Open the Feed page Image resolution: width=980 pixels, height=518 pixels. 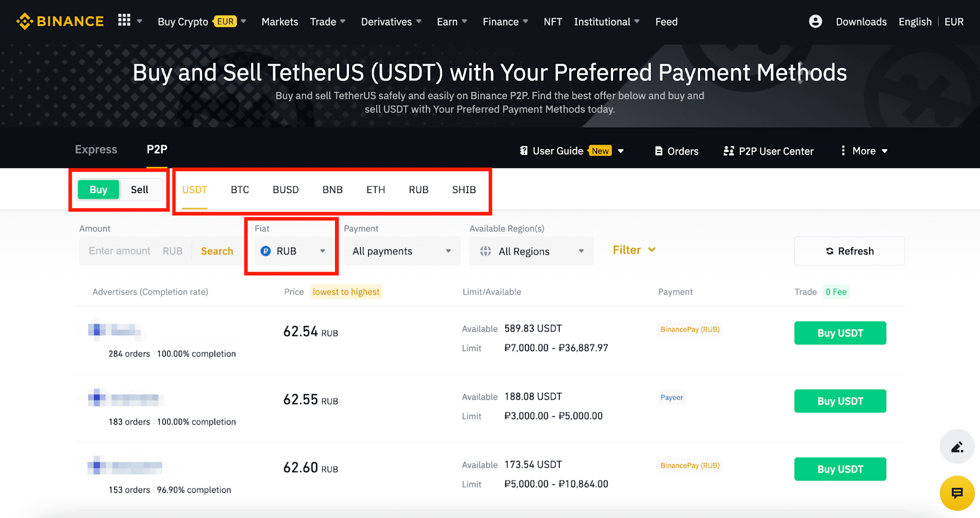click(x=666, y=21)
